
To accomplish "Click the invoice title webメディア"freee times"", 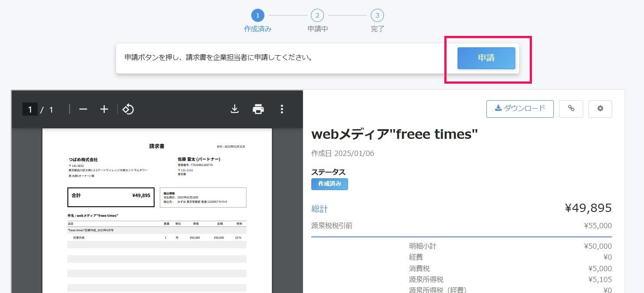I will point(394,134).
